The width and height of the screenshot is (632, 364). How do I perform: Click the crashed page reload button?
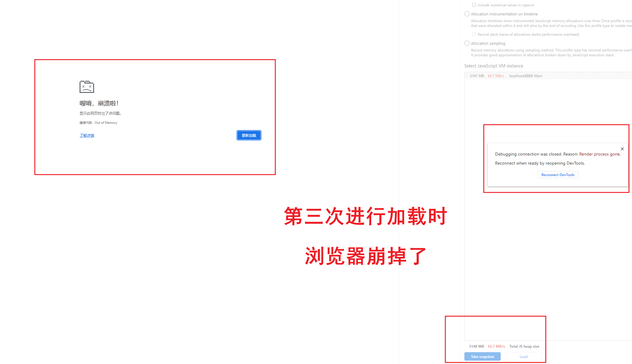click(x=249, y=135)
